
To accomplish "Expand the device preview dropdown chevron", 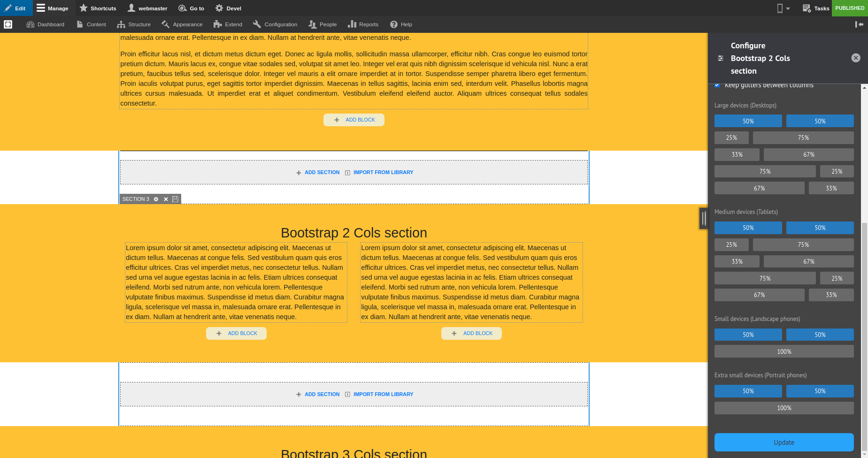I will tap(788, 8).
